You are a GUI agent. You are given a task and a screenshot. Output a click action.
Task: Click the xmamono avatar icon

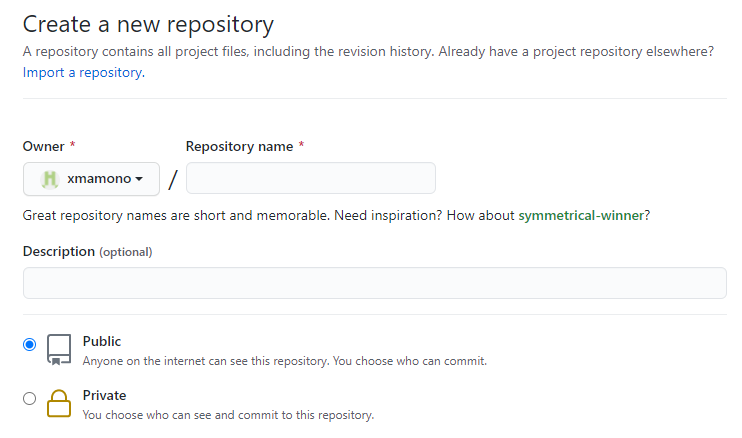pyautogui.click(x=50, y=179)
